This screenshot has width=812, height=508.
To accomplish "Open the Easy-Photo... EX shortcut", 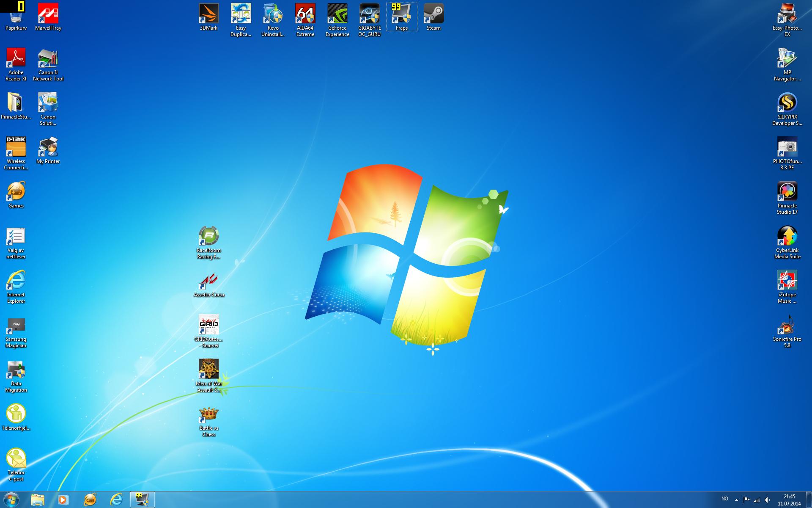I will pos(787,19).
